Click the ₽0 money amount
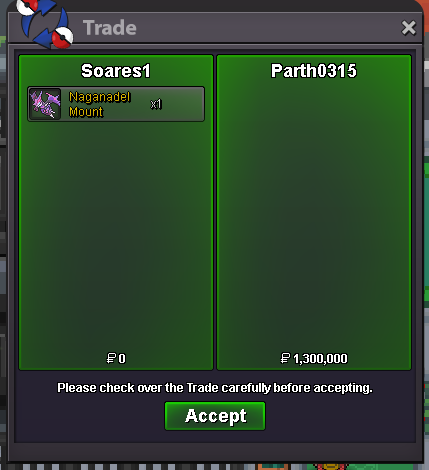This screenshot has height=470, width=429. [x=116, y=358]
